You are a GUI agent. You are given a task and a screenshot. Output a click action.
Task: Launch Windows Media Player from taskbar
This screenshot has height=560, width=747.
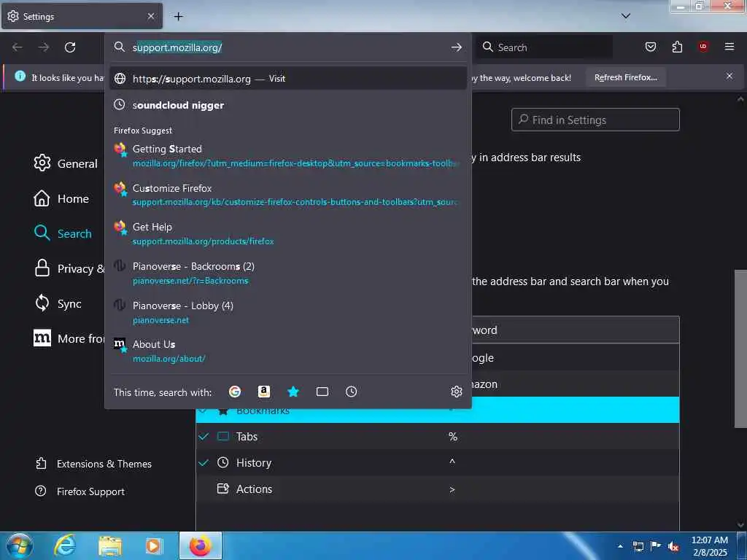153,545
